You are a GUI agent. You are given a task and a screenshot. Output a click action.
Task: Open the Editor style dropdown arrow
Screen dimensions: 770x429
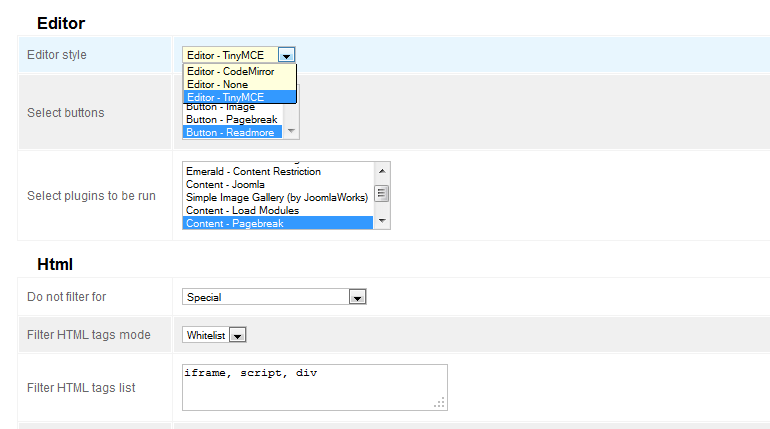coord(287,55)
